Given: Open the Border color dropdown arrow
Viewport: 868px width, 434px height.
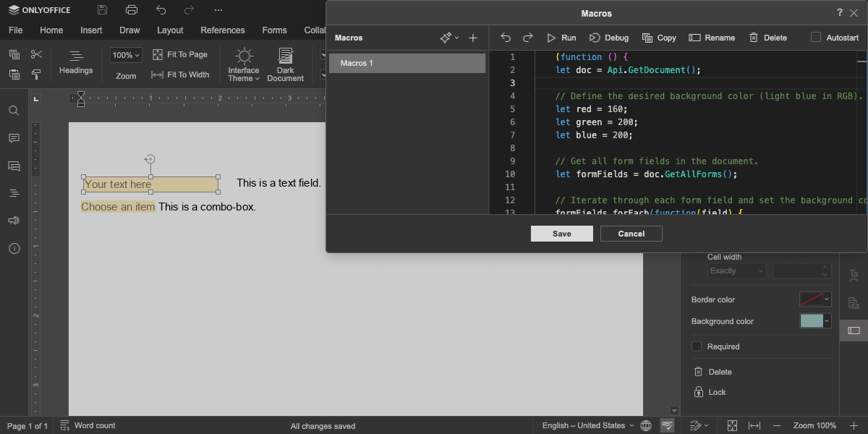Looking at the screenshot, I should tap(827, 299).
